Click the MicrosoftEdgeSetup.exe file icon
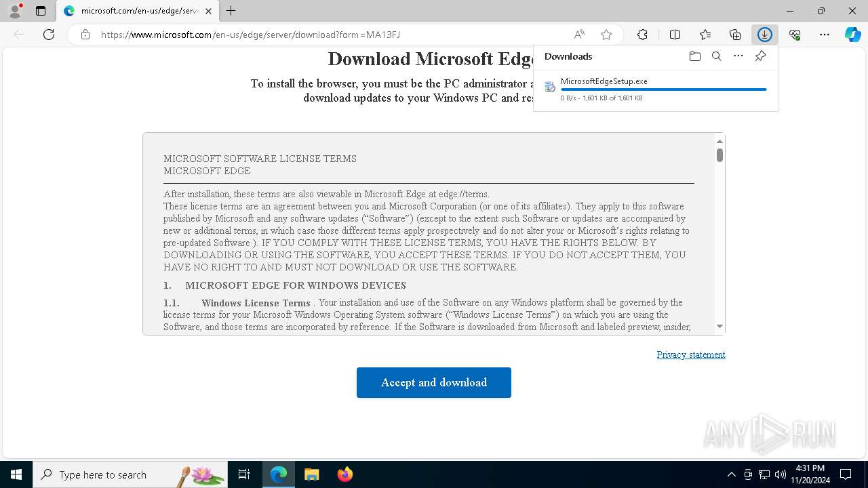This screenshot has width=868, height=488. 550,87
